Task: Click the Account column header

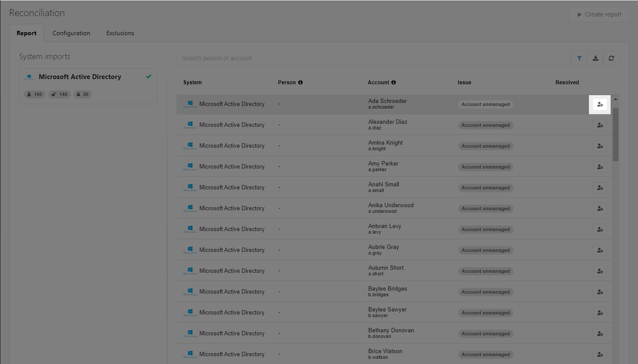Action: click(x=378, y=83)
